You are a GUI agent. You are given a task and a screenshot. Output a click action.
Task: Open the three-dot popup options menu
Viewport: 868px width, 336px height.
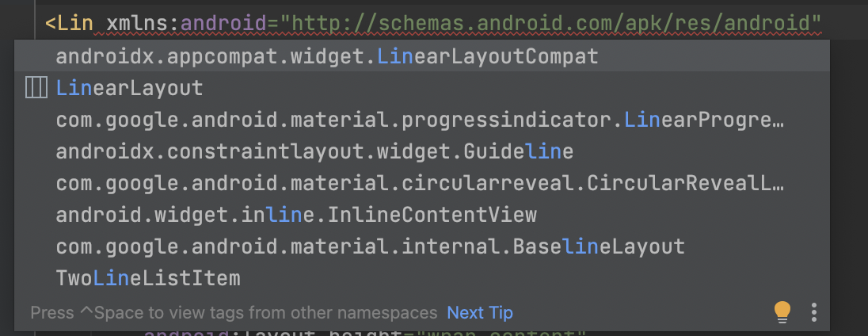(814, 312)
